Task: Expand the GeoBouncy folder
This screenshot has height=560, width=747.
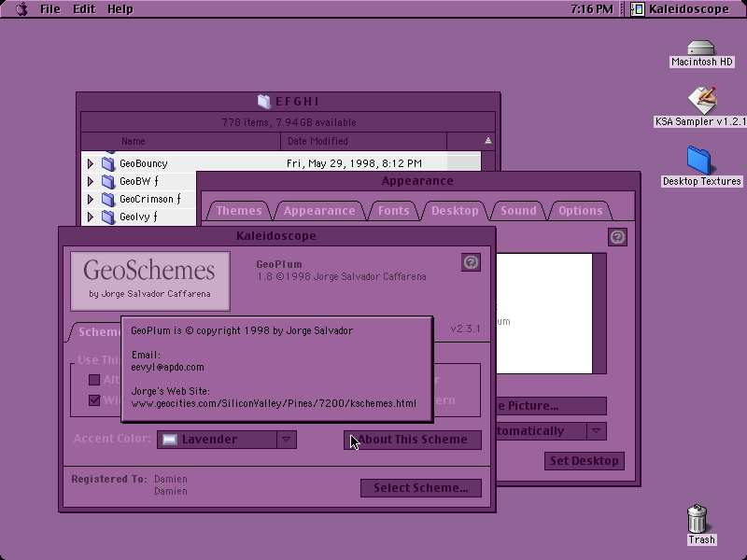Action: click(90, 164)
